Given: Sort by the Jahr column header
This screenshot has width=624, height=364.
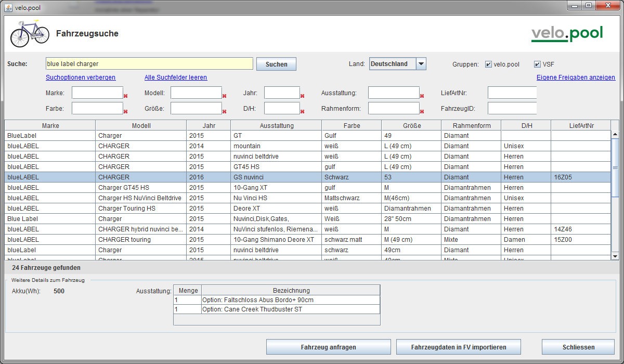Looking at the screenshot, I should 209,125.
